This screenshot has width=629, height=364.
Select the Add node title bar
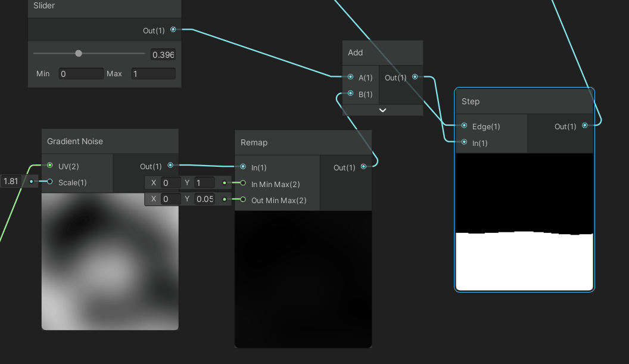pos(382,52)
